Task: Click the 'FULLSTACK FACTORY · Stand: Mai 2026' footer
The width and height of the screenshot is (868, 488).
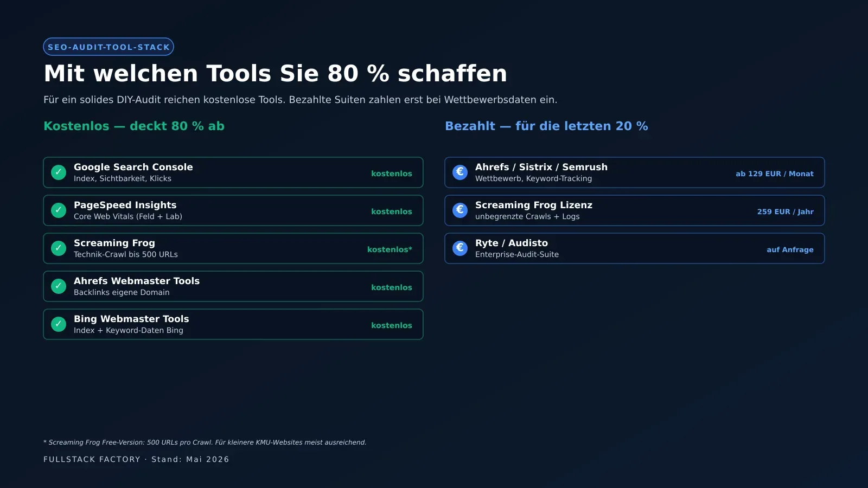Action: coord(136,459)
